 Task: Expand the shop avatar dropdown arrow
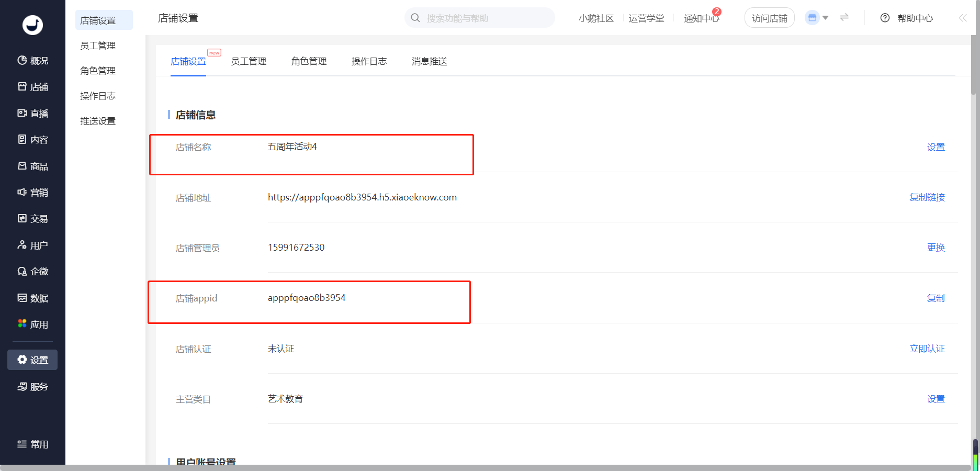pyautogui.click(x=825, y=18)
